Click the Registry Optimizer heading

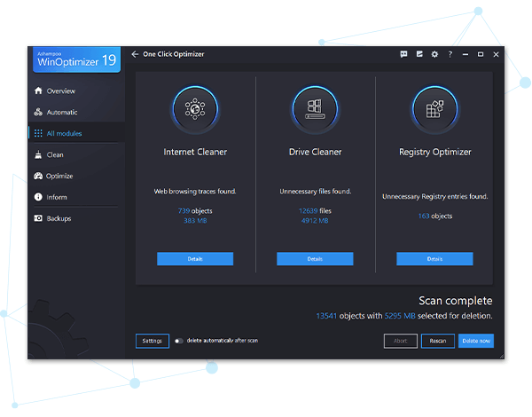435,152
